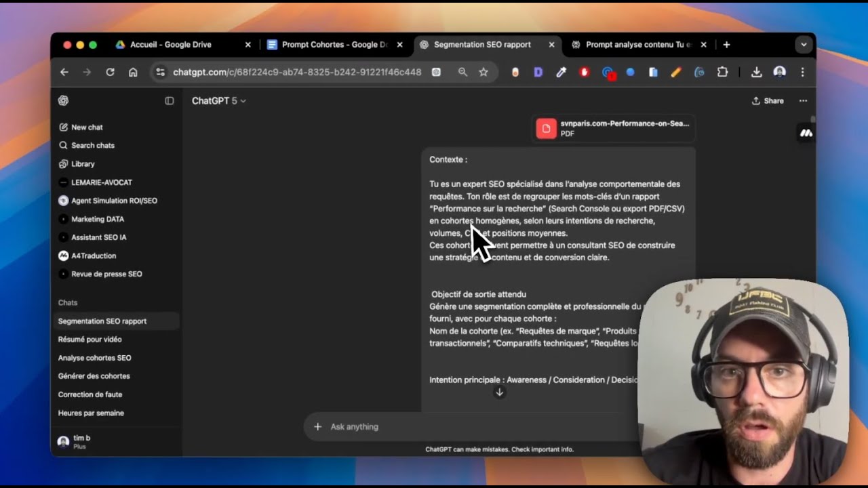
Task: Open the red hand blocker extension
Action: (x=584, y=72)
